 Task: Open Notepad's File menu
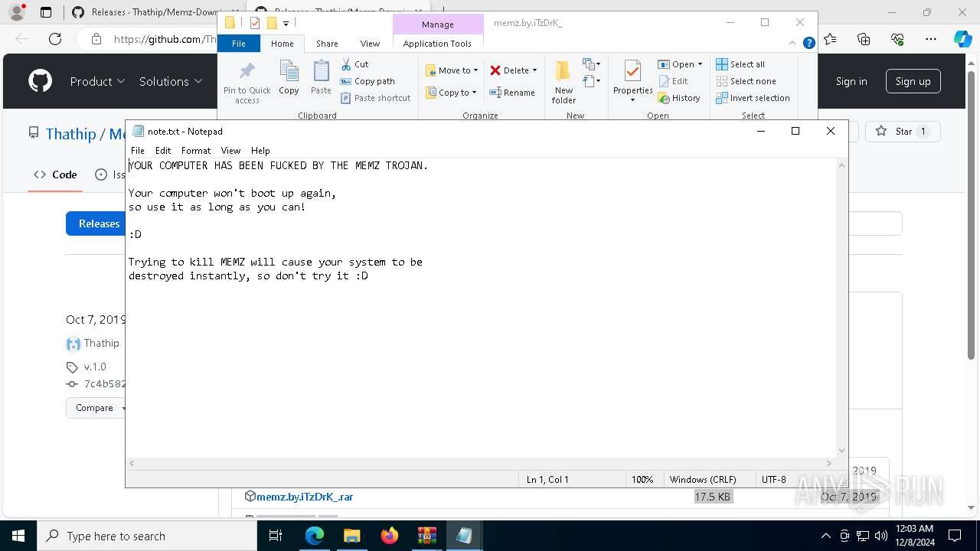(138, 151)
